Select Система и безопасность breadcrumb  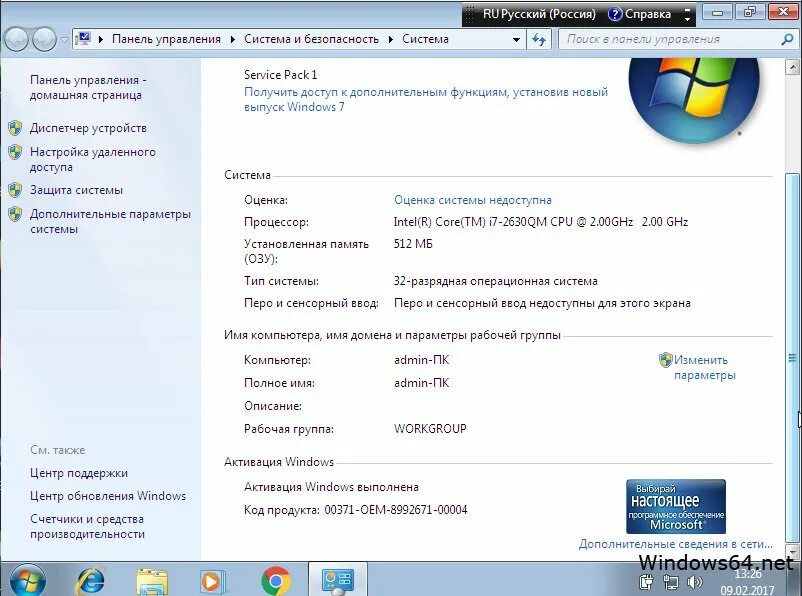311,39
